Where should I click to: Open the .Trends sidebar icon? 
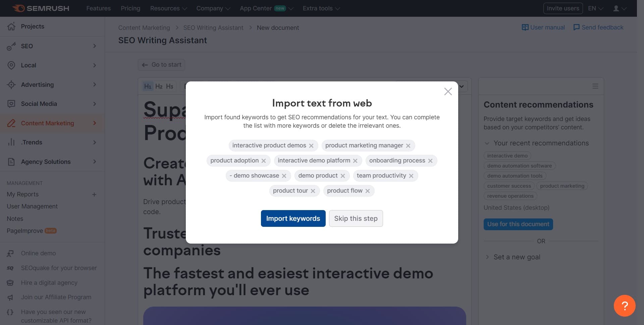tap(11, 142)
